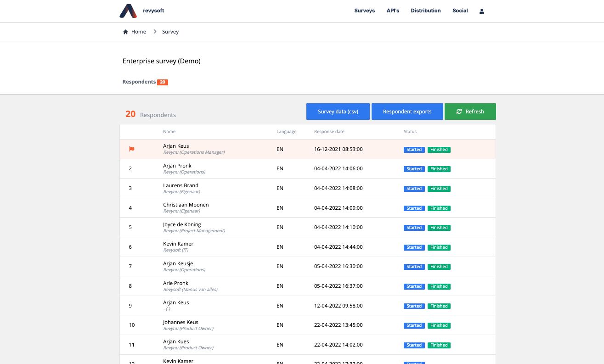
Task: Open the user account icon in the navbar
Action: pyautogui.click(x=481, y=11)
